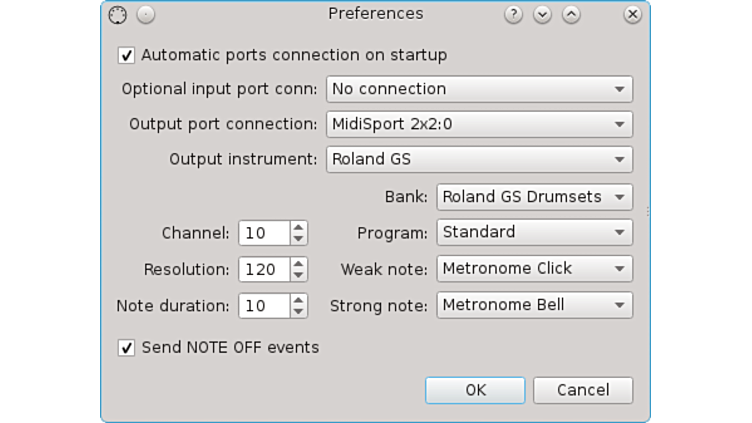Minimize the Preferences dialog
The image size is (752, 423).
(x=542, y=15)
